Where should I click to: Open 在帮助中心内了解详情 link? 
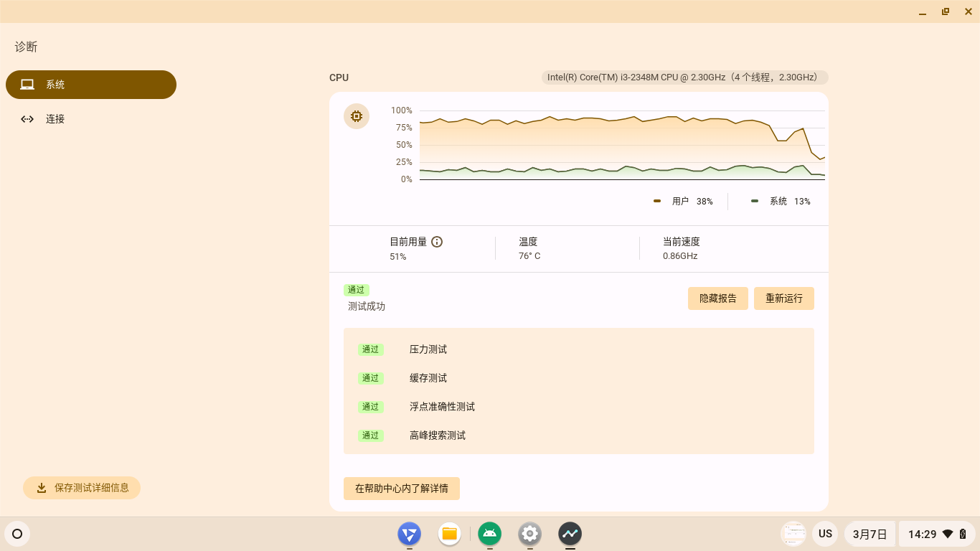click(401, 489)
